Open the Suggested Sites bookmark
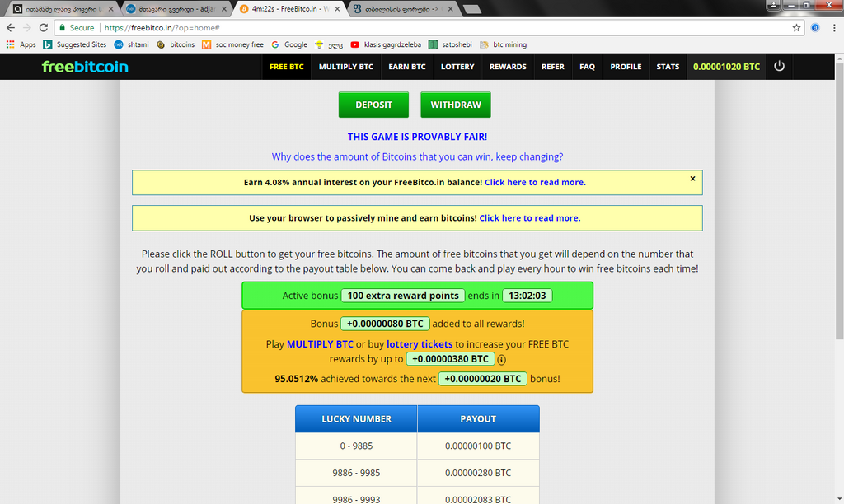The height and width of the screenshot is (504, 844). (75, 44)
